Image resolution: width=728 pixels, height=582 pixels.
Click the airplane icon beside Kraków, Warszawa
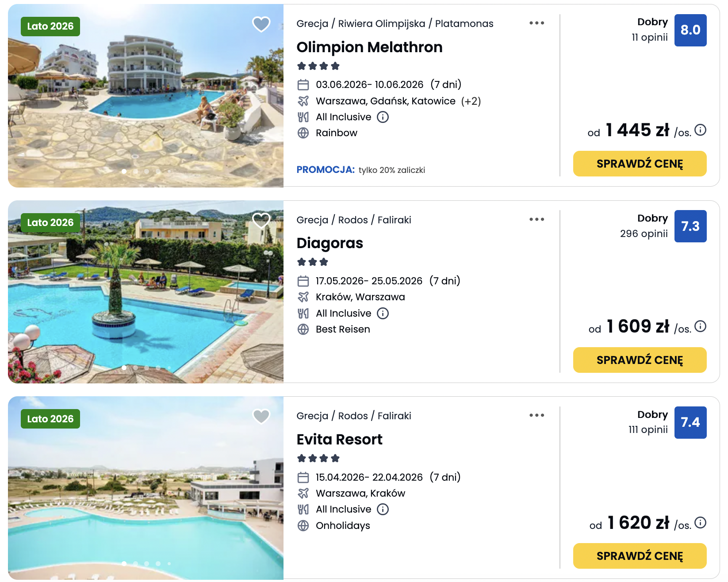tap(303, 297)
